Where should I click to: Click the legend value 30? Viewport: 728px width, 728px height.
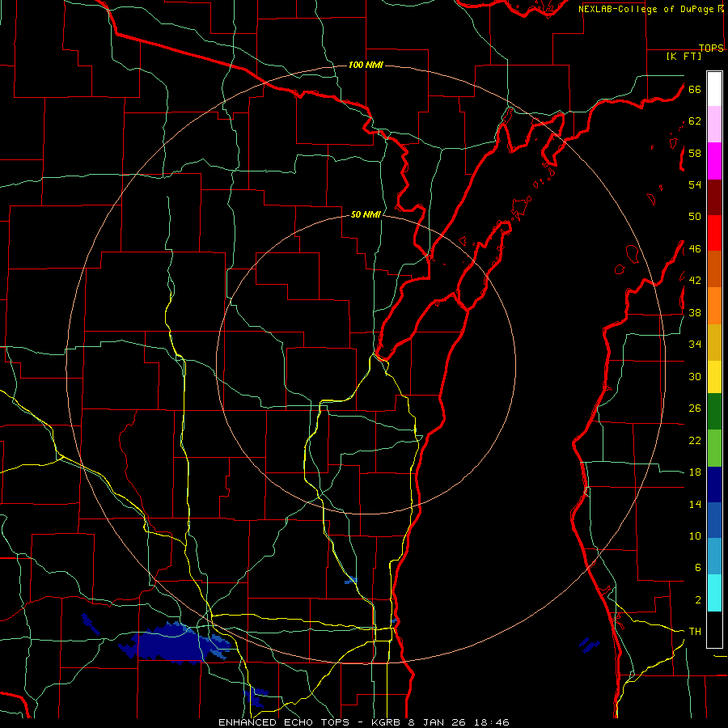(695, 376)
